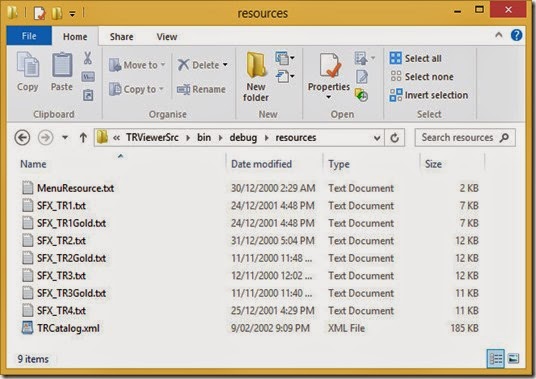Select TRCatalog.xml file name

pyautogui.click(x=68, y=328)
